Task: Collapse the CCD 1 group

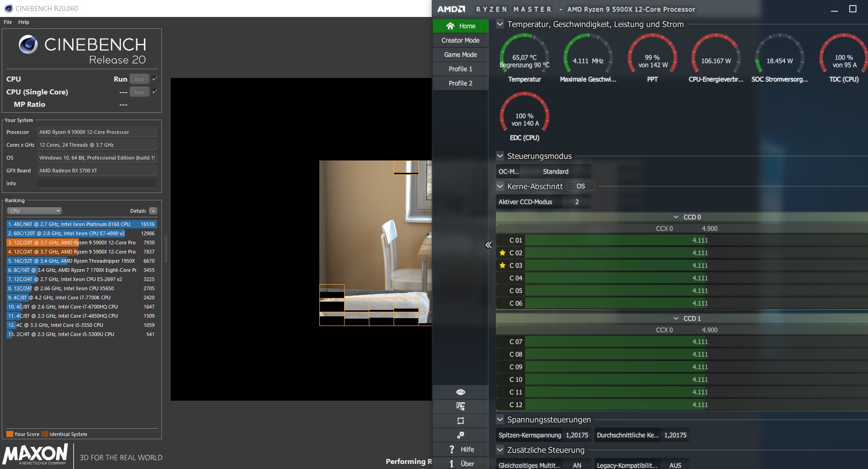Action: click(676, 318)
